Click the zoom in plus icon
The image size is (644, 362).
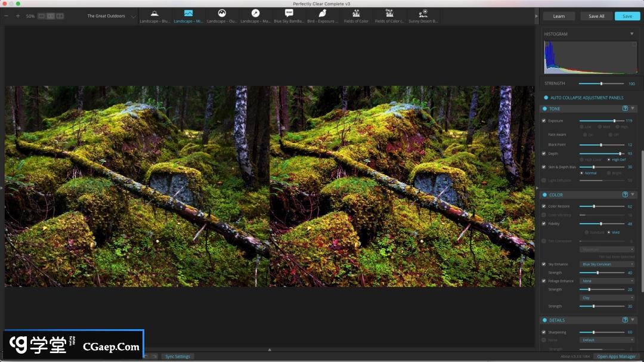coord(18,16)
